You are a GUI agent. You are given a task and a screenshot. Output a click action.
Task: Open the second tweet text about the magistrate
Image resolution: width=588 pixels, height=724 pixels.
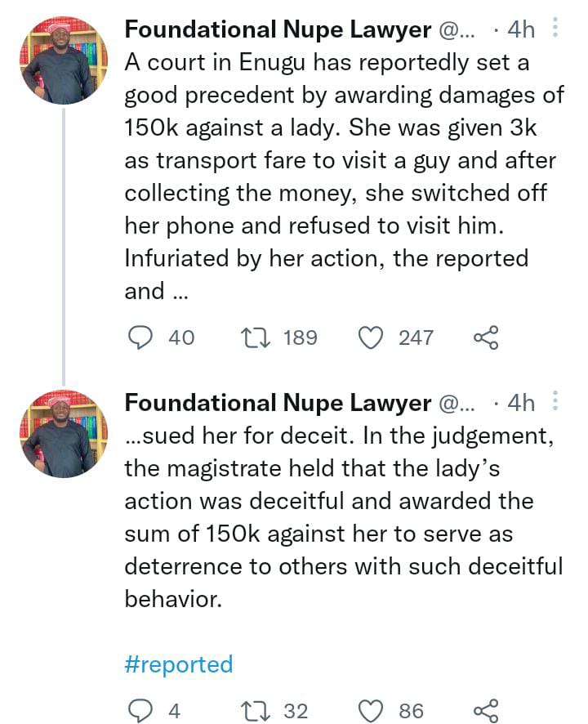[343, 518]
